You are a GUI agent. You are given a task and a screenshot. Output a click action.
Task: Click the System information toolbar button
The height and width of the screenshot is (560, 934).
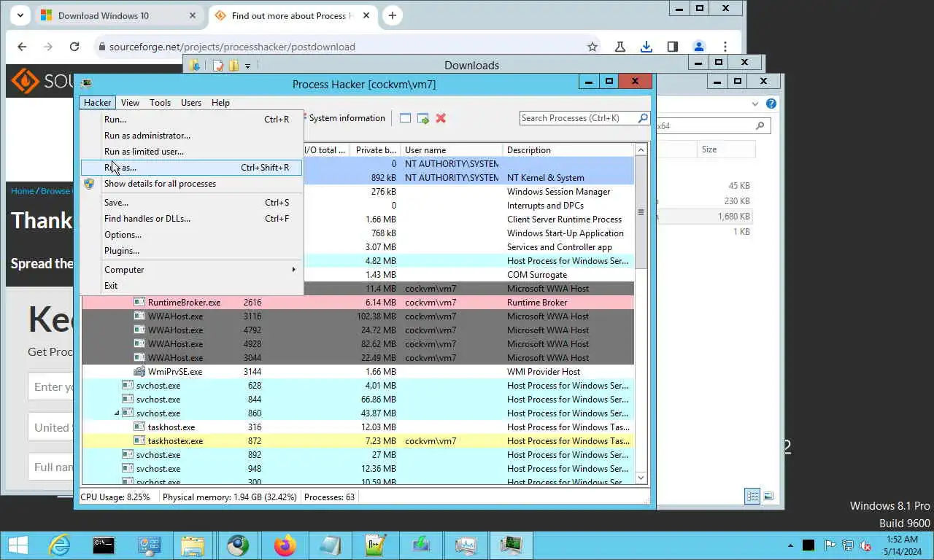pos(347,118)
